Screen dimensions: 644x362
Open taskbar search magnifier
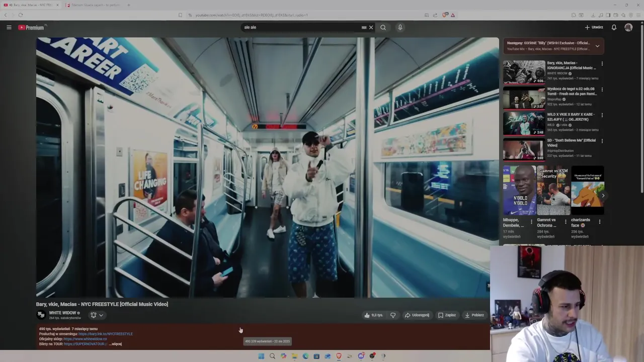click(x=272, y=356)
